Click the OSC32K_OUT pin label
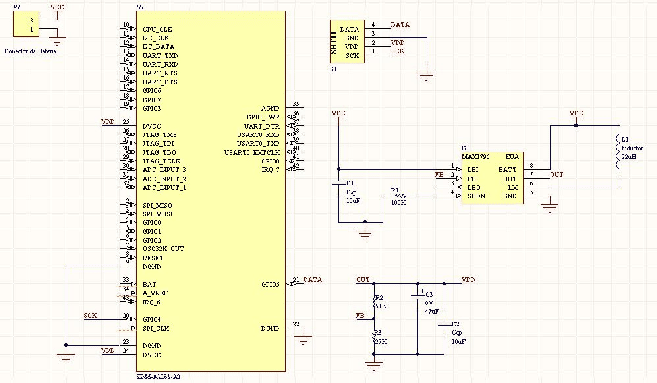The image size is (657, 383). pyautogui.click(x=163, y=249)
